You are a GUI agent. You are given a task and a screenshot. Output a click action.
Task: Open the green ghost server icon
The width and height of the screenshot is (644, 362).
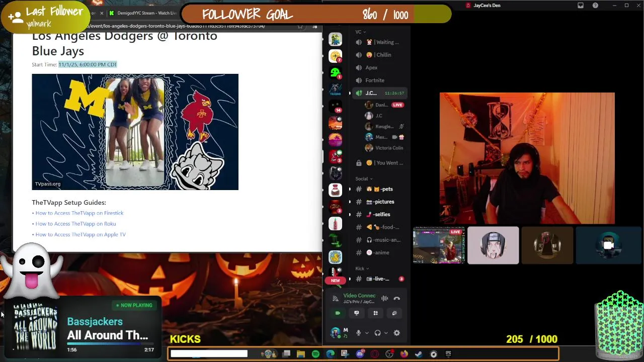(335, 73)
